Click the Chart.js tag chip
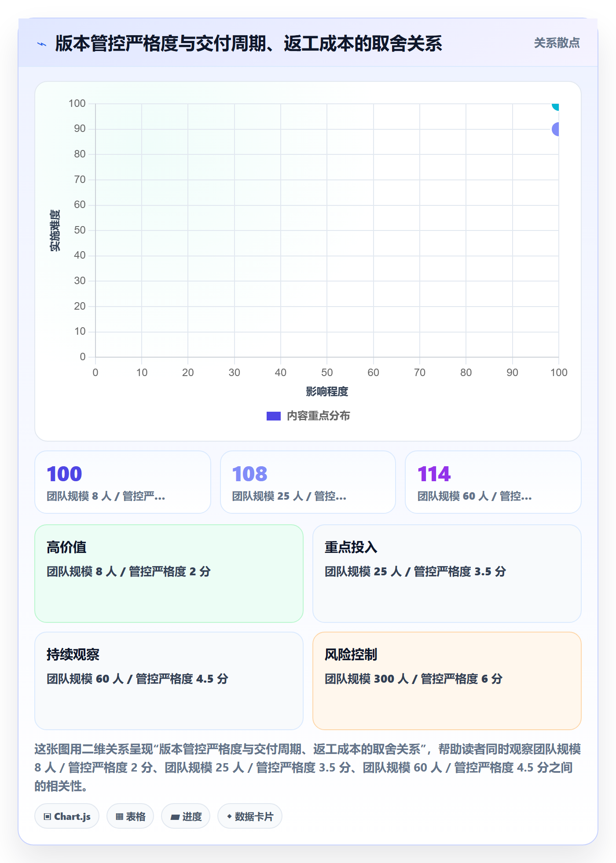This screenshot has width=616, height=863. coord(67,816)
